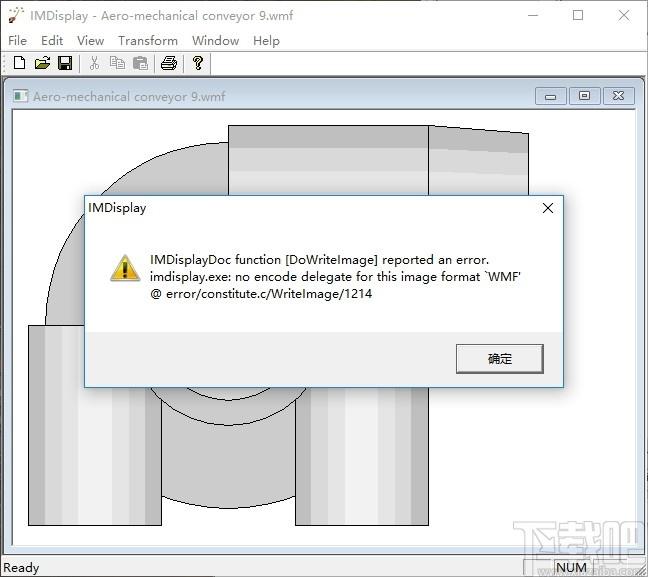648x577 pixels.
Task: Close the Aero-mechanical conveyor 9.wmf child window
Action: [x=619, y=96]
